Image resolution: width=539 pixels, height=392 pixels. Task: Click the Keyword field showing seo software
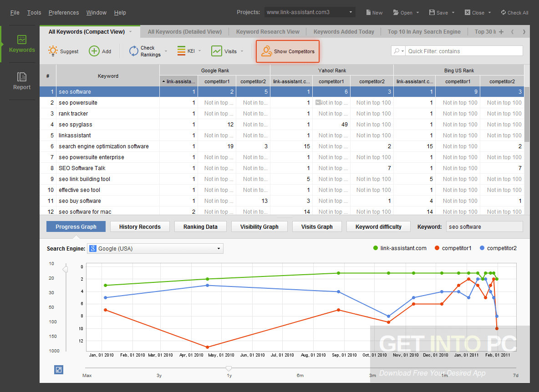(x=484, y=226)
